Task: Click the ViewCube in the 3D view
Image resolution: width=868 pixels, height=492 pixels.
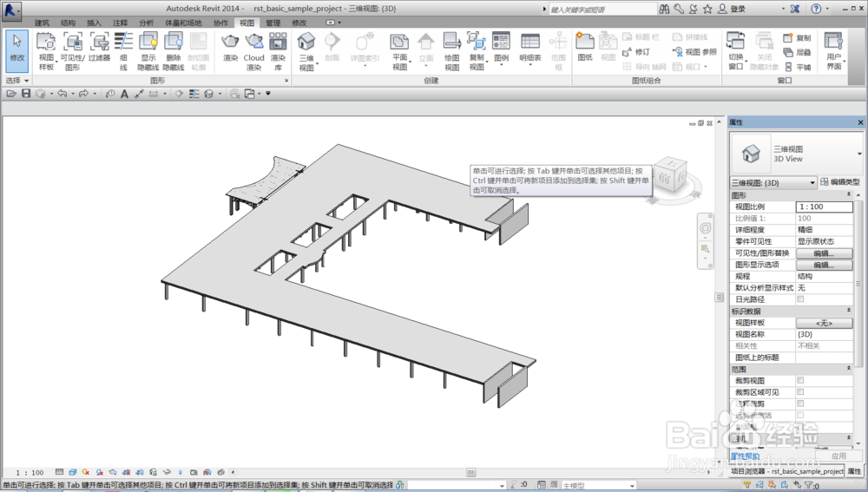Action: [x=672, y=176]
